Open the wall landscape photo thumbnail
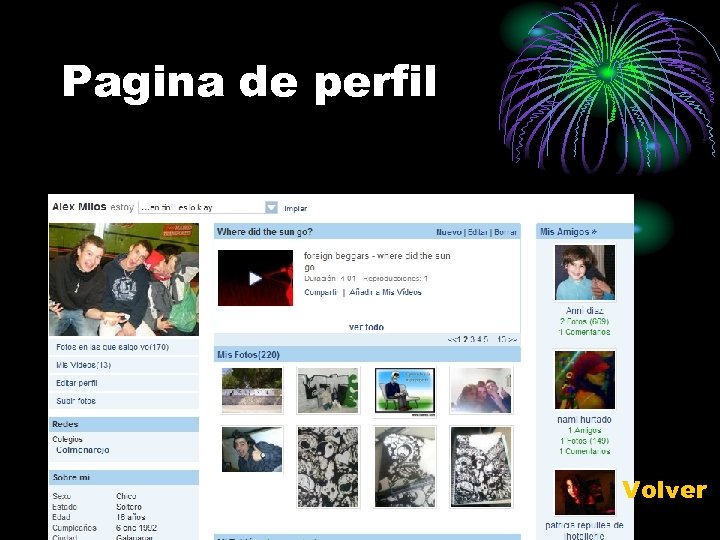720x540 pixels. pos(252,390)
